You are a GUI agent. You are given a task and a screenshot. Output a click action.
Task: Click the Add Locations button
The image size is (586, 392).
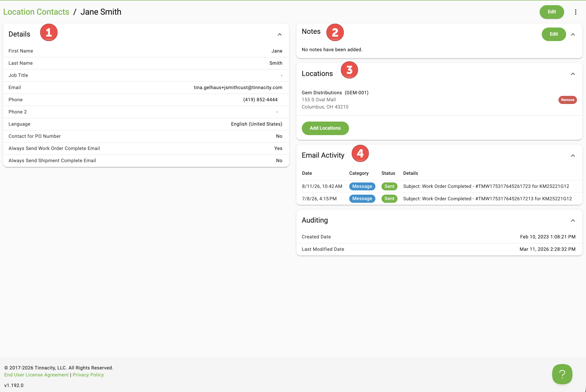coord(325,128)
